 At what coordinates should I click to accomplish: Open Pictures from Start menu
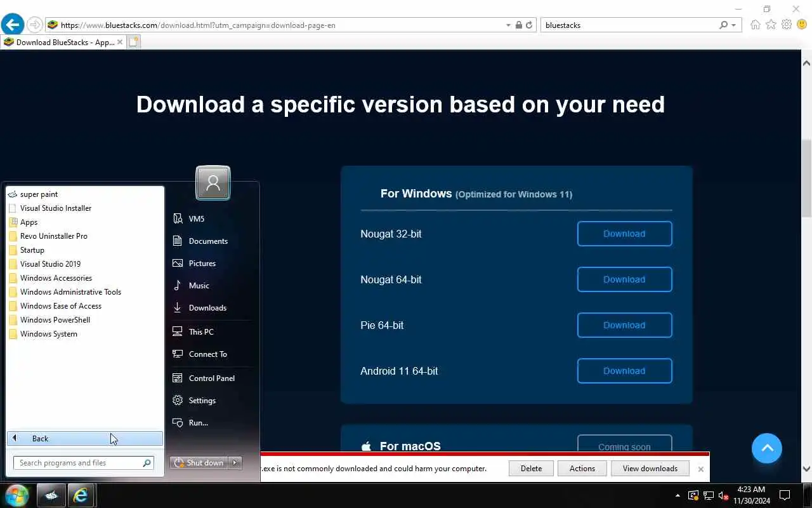(212, 264)
